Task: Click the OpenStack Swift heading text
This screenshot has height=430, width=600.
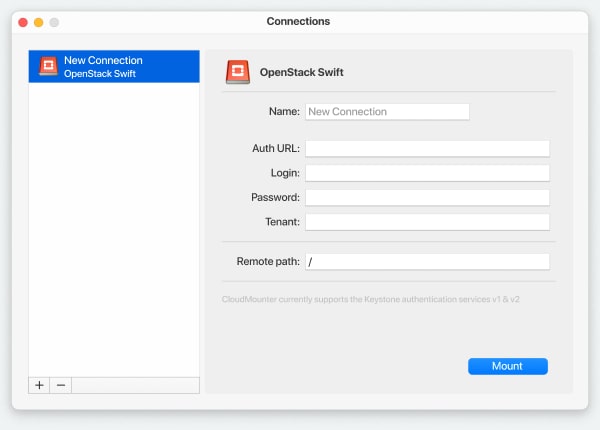Action: pyautogui.click(x=302, y=72)
